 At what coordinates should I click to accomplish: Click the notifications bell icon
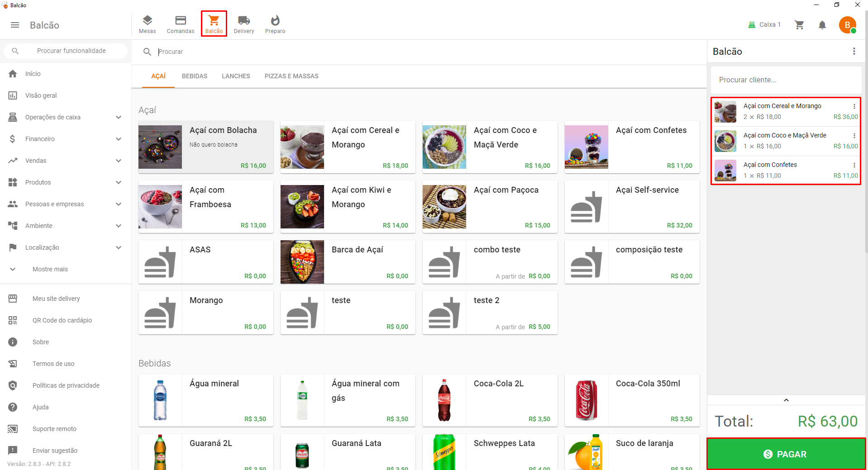click(822, 25)
